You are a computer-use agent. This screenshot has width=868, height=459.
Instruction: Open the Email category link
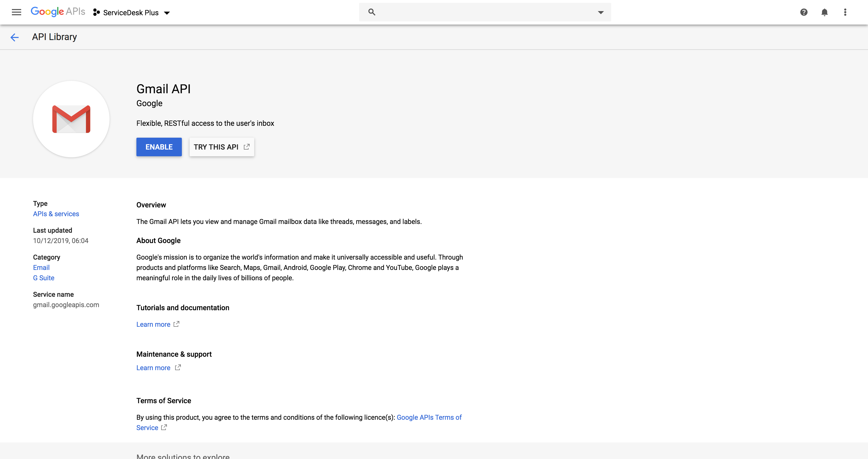click(x=41, y=268)
